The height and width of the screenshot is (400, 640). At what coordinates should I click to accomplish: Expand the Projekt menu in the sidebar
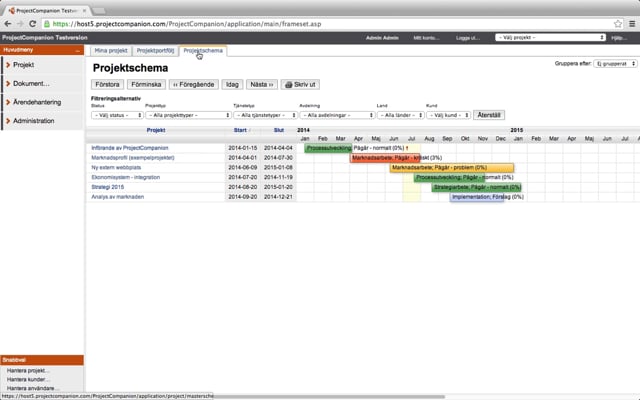(x=42, y=65)
